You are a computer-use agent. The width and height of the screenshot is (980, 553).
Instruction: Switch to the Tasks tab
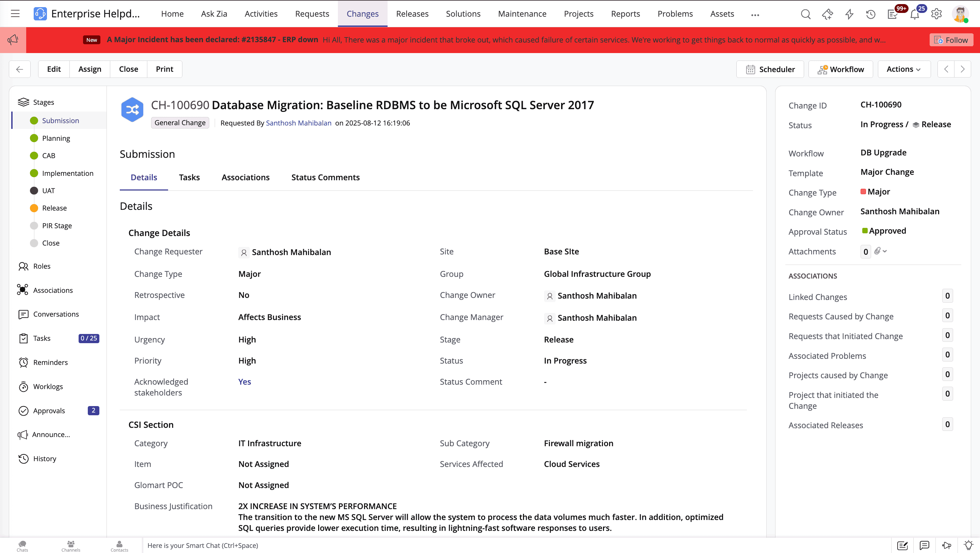click(x=189, y=177)
